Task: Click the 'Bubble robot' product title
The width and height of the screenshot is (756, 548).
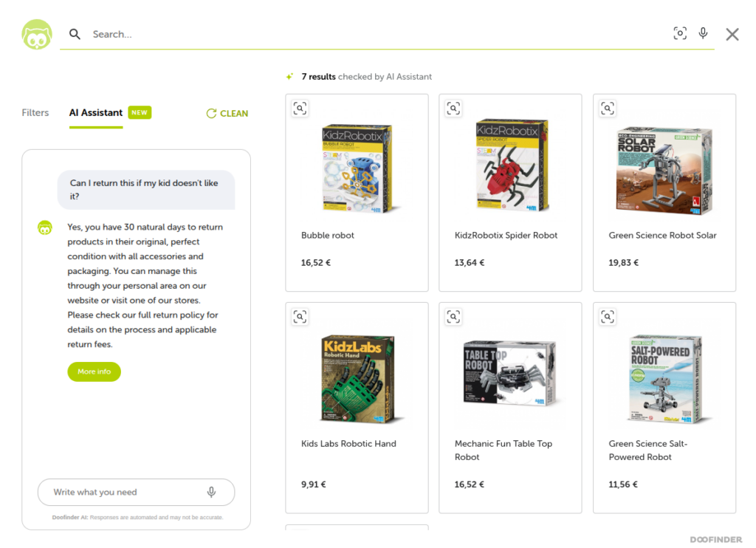Action: [328, 236]
